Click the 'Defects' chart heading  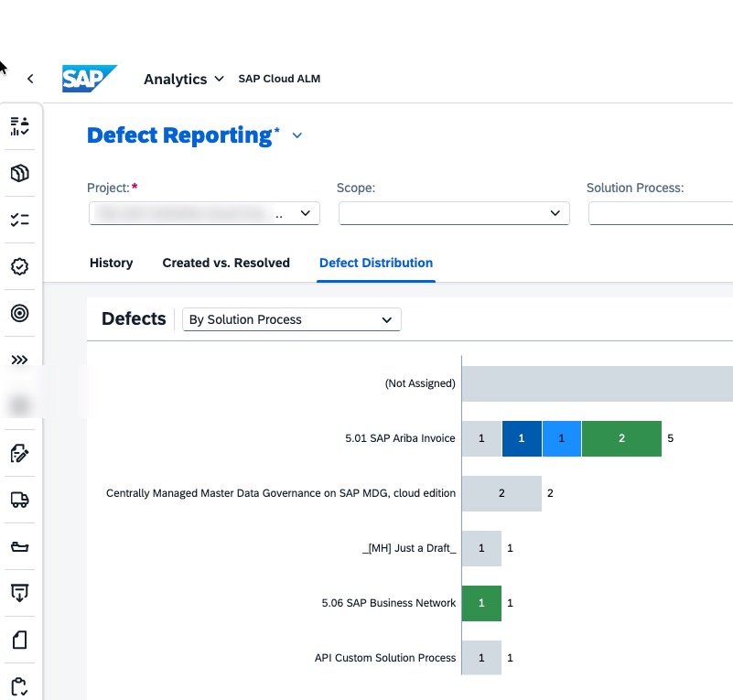click(x=134, y=318)
